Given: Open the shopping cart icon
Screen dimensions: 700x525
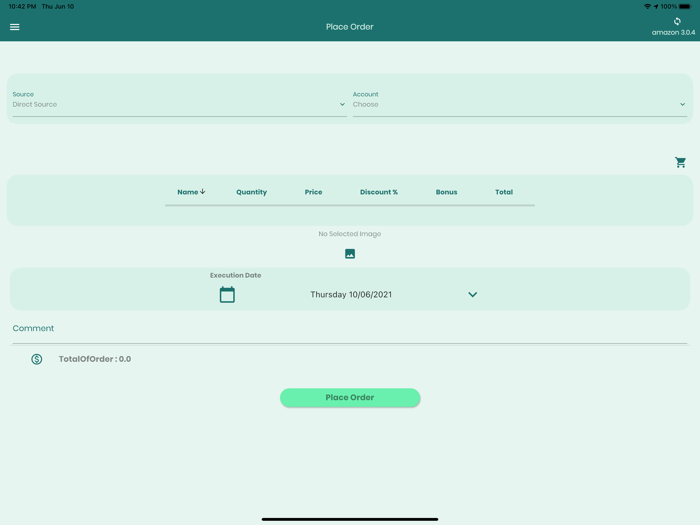Looking at the screenshot, I should (x=680, y=162).
